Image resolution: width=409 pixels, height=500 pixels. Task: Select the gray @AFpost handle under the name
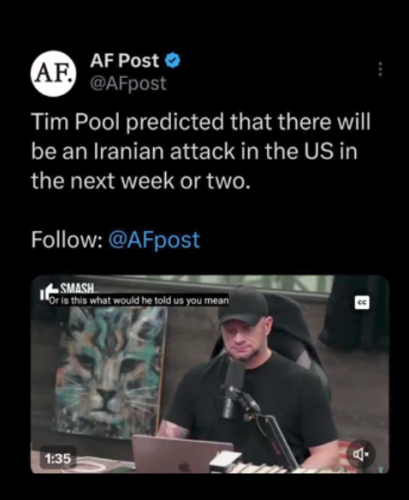tap(128, 83)
